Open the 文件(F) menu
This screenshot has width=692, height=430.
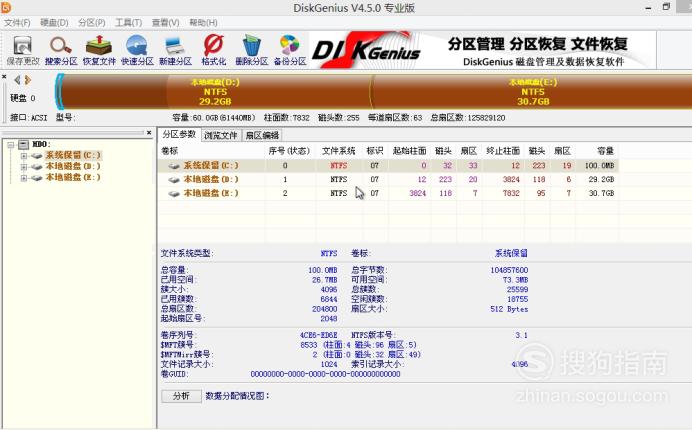click(x=17, y=23)
